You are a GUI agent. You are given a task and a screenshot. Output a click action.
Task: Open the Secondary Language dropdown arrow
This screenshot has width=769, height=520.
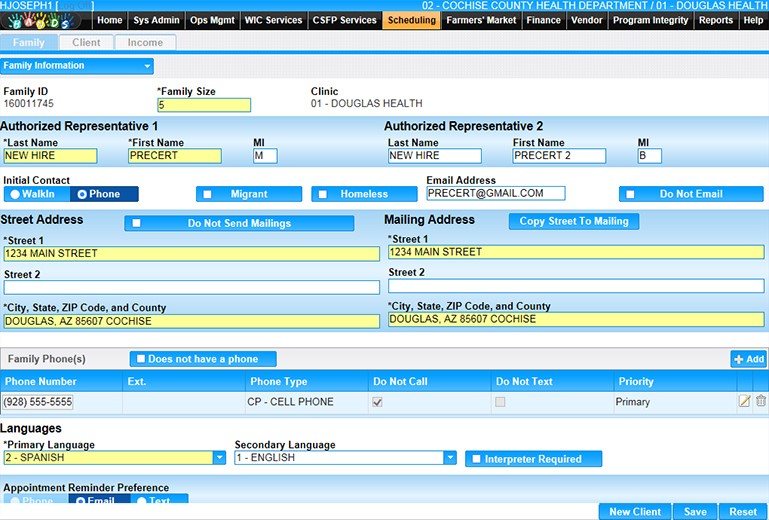[x=450, y=458]
